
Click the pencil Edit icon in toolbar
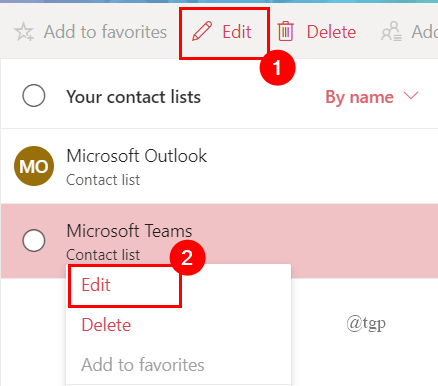202,31
